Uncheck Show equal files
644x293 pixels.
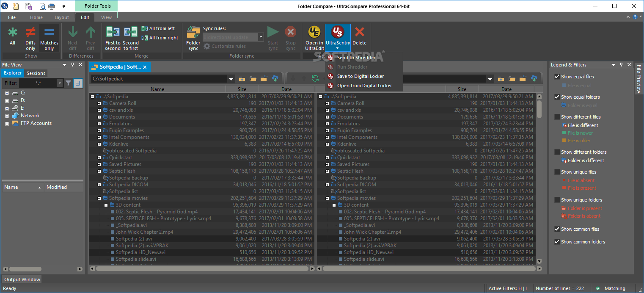557,77
